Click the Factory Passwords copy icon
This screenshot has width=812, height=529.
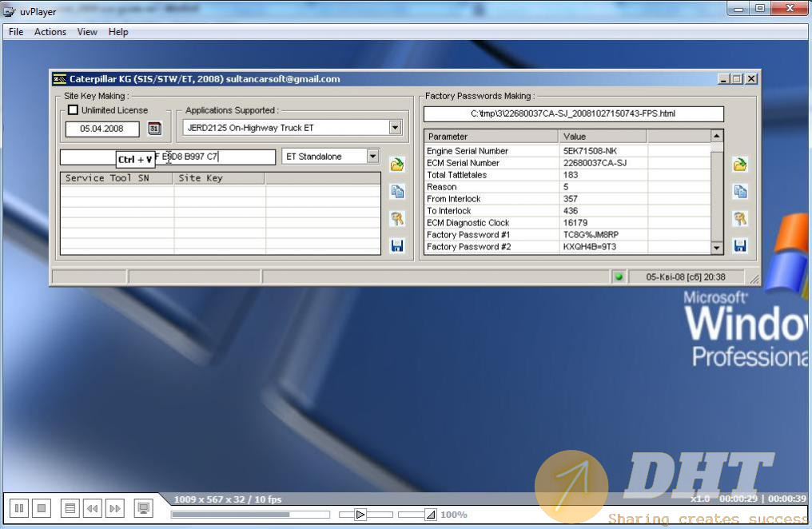coord(740,192)
